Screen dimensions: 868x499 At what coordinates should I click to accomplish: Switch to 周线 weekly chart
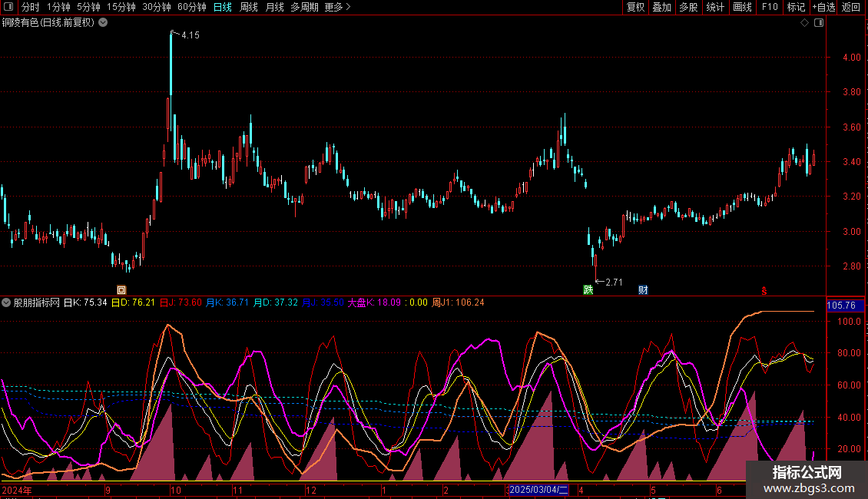click(249, 7)
